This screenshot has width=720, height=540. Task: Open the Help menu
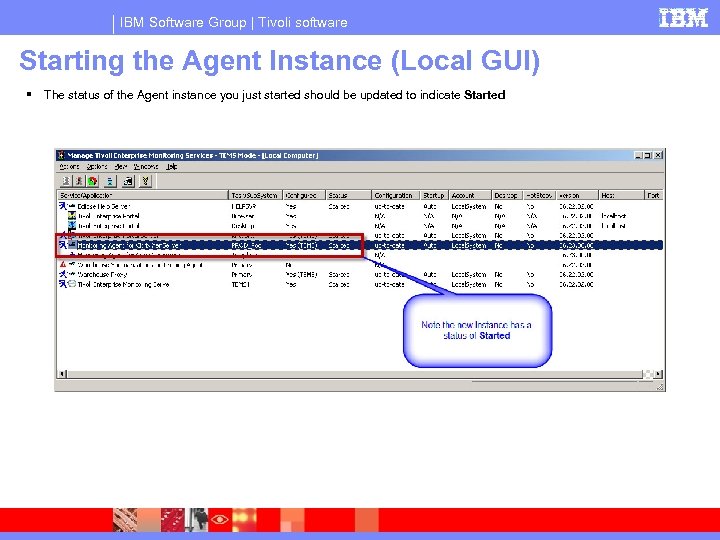point(171,167)
